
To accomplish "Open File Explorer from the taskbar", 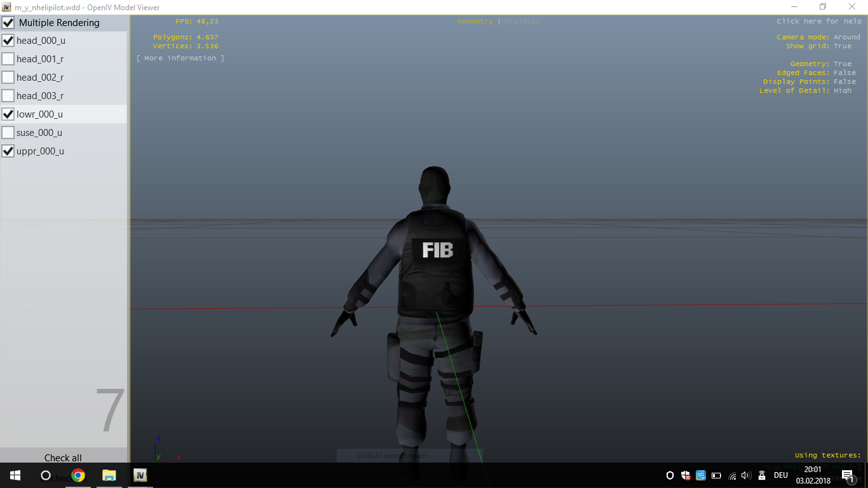I will [x=109, y=475].
